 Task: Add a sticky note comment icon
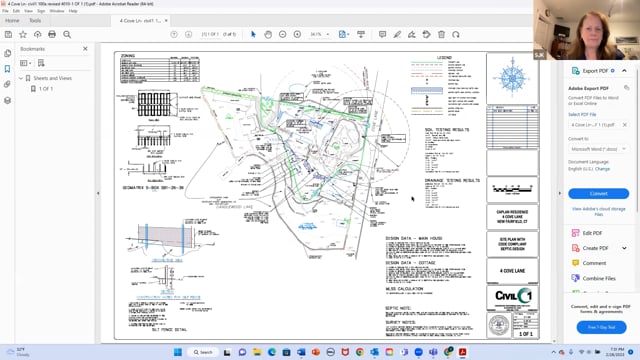[382, 35]
